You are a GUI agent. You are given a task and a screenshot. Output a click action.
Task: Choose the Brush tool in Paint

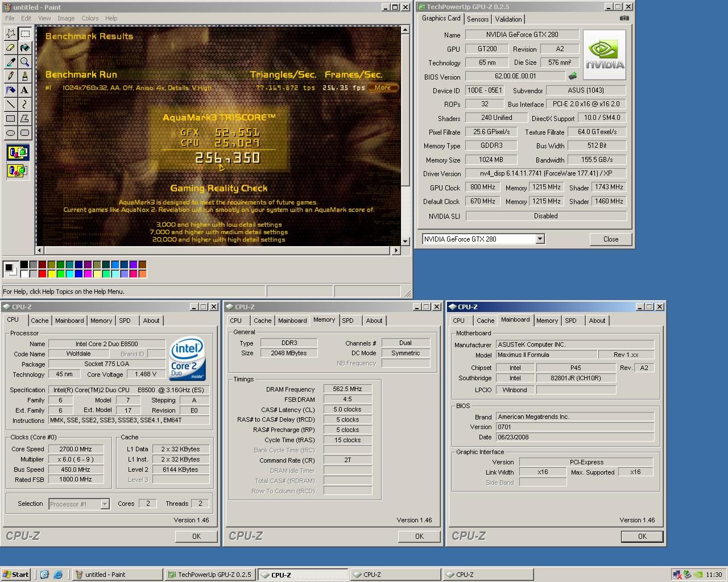(25, 76)
